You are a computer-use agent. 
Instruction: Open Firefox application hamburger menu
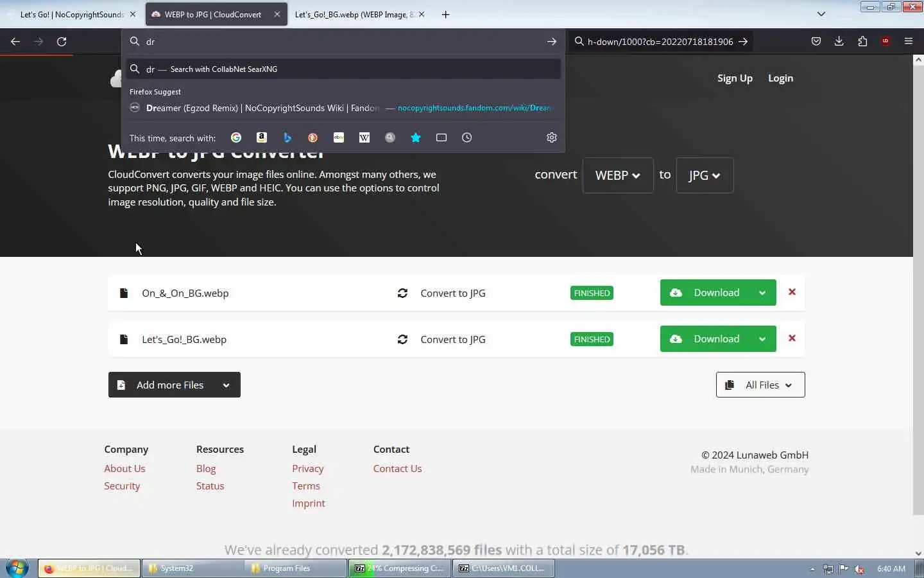909,42
